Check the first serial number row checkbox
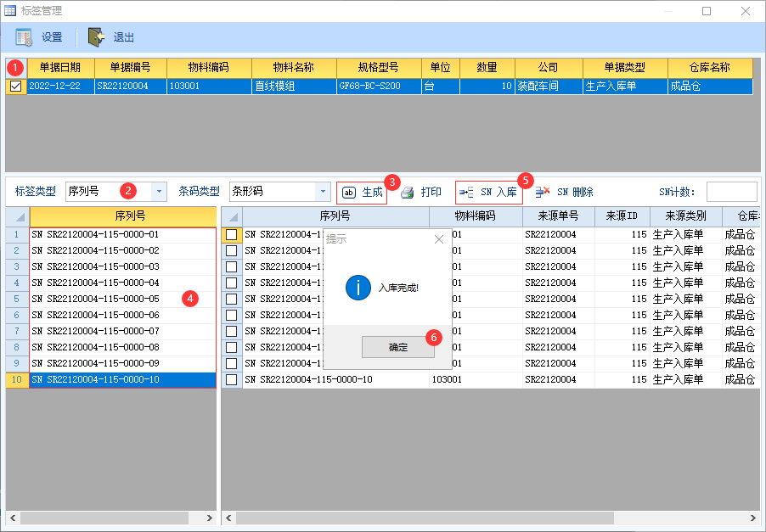 [x=231, y=234]
